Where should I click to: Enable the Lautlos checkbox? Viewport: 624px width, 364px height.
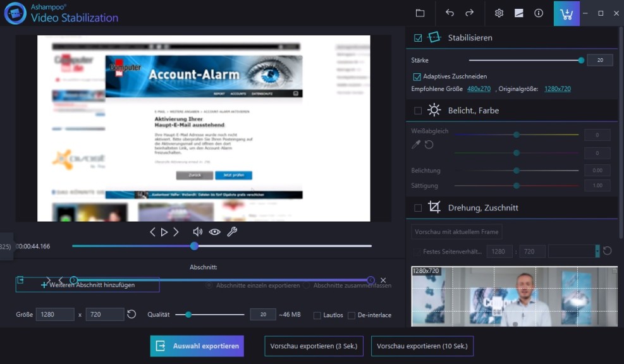[x=317, y=315]
